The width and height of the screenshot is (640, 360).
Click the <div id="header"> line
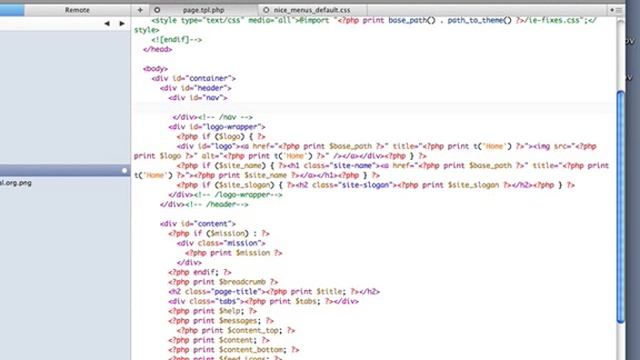click(196, 88)
